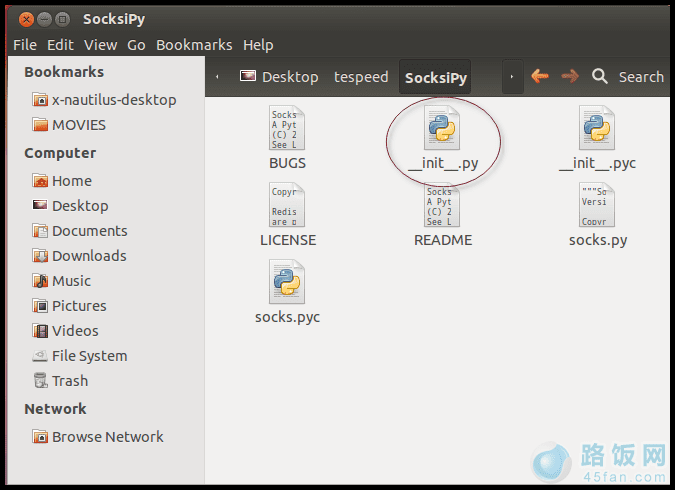Click the BUGS file name label
This screenshot has height=490, width=675.
pos(287,163)
